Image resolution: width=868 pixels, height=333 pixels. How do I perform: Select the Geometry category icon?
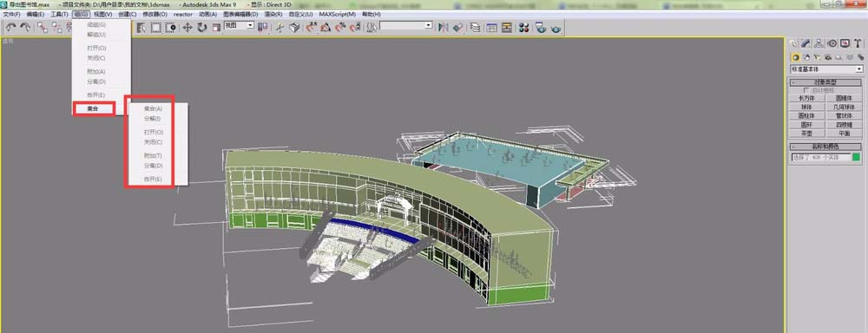click(795, 57)
